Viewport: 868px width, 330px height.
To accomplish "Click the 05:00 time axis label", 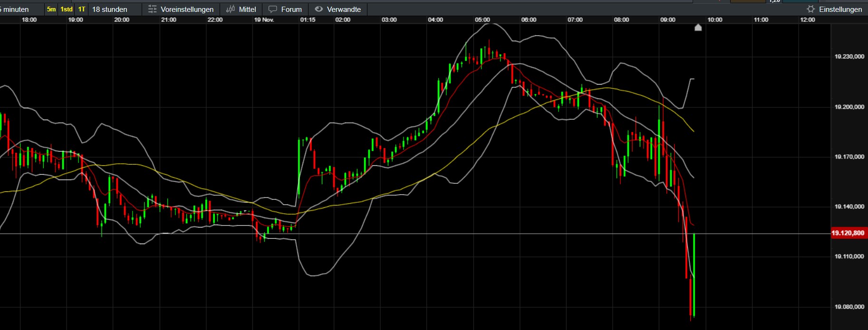I will [482, 20].
